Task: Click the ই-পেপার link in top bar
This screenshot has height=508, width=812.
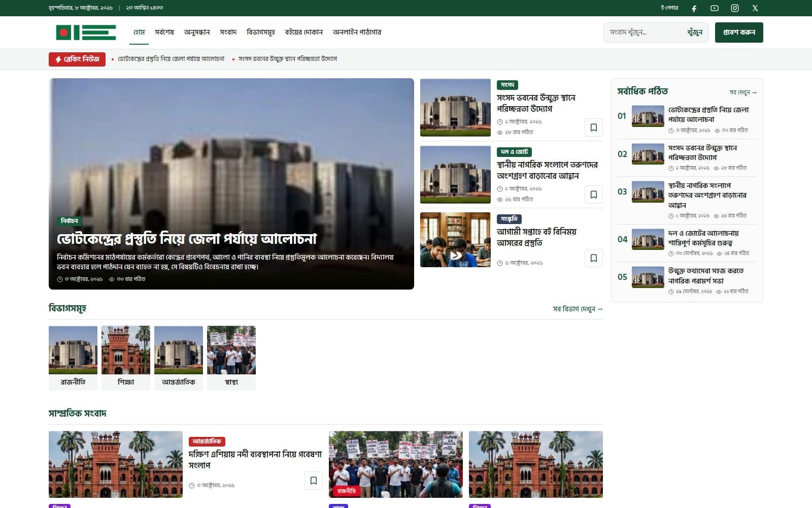Action: click(669, 8)
